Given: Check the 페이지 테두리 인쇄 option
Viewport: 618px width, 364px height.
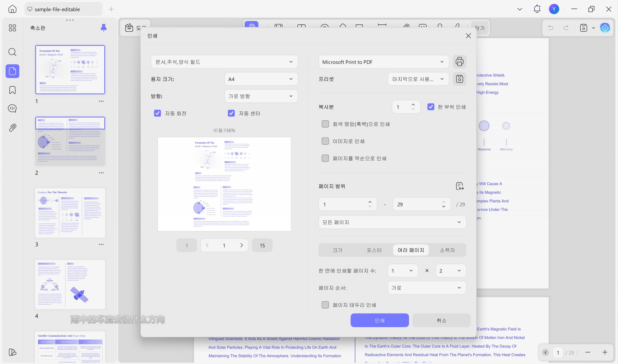Looking at the screenshot, I should (x=325, y=305).
